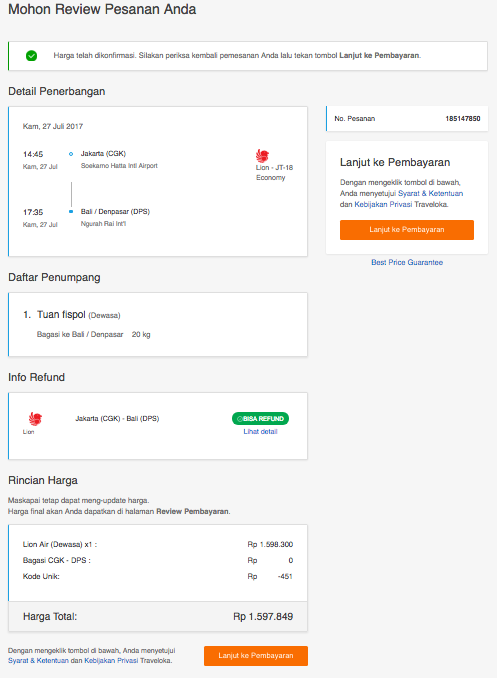Open the Lihat detail refund link
Screen dimensions: 497x678
(x=260, y=432)
